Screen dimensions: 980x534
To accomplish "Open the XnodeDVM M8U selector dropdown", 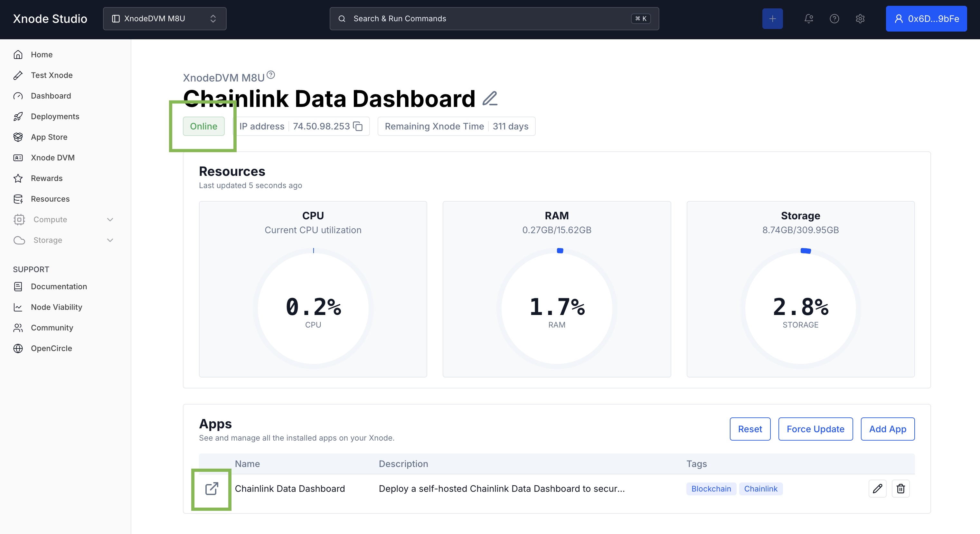I will (x=165, y=19).
